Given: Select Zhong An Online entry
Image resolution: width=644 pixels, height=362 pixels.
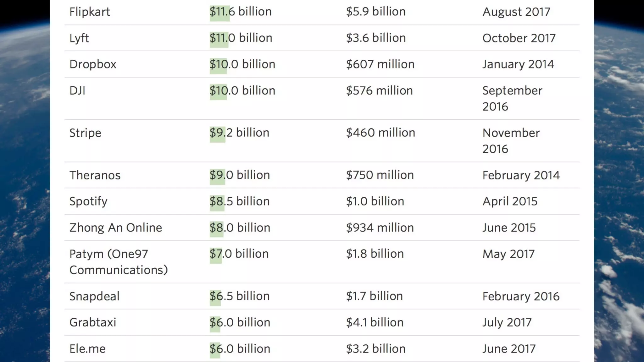Looking at the screenshot, I should 116,228.
